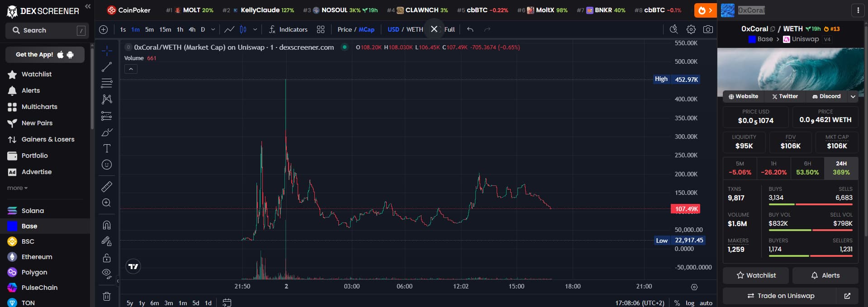Open go to date calendar icon
The width and height of the screenshot is (868, 307).
pyautogui.click(x=227, y=302)
